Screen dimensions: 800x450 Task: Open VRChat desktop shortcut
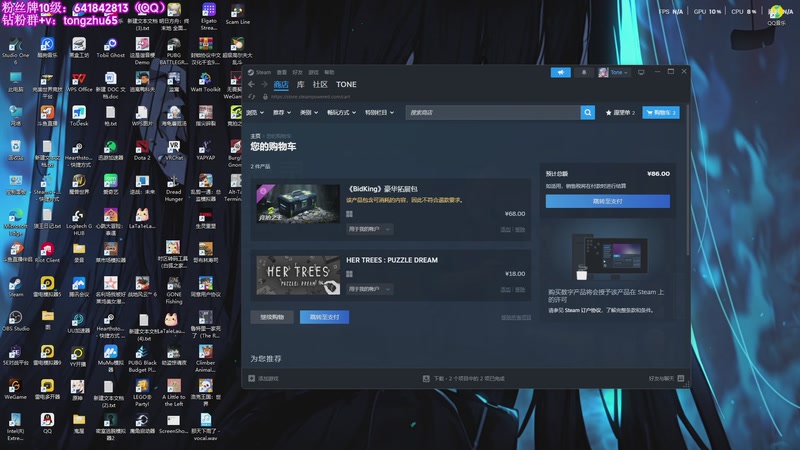[173, 151]
